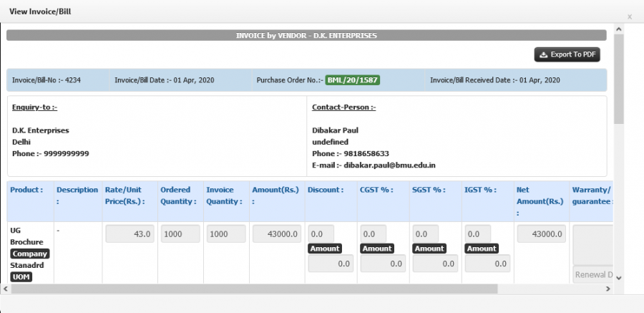Click the vertical scrollbar down arrow
644x313 pixels.
(x=619, y=278)
